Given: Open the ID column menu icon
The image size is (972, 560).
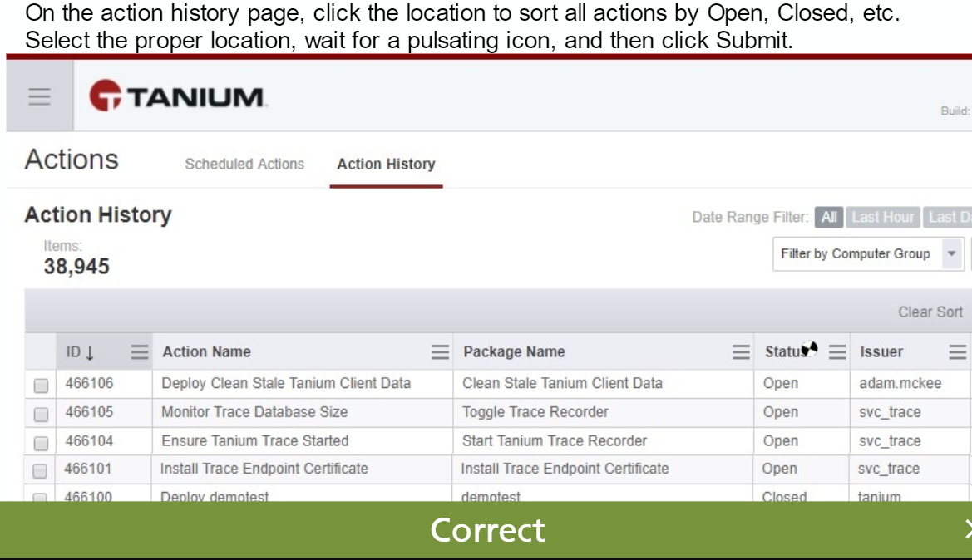Looking at the screenshot, I should [141, 352].
